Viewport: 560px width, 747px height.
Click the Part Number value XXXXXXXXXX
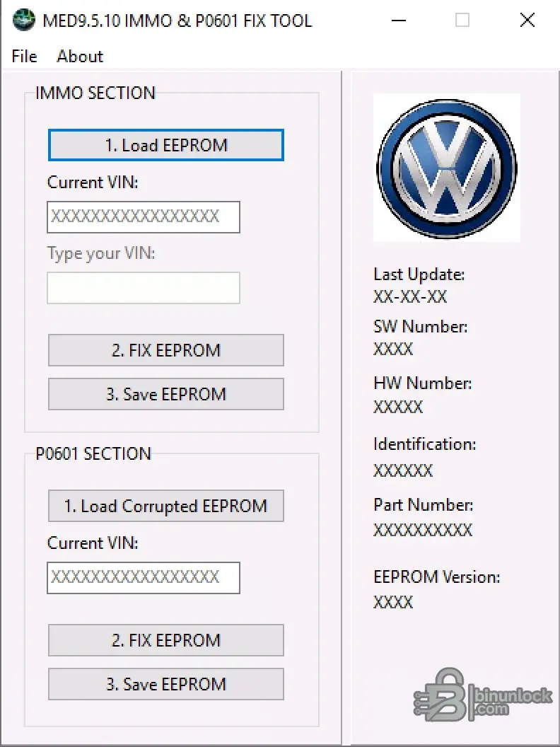[423, 530]
